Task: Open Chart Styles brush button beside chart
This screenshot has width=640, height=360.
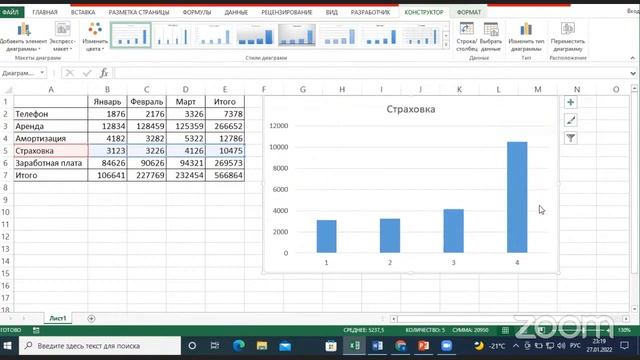Action: (571, 120)
